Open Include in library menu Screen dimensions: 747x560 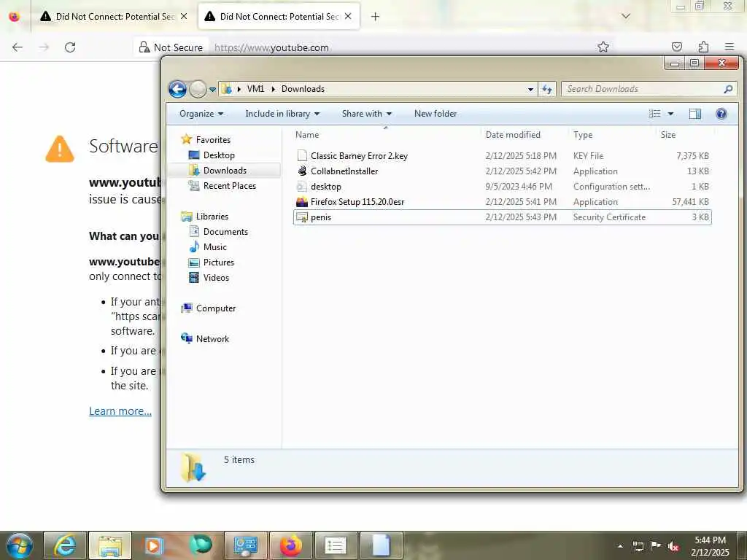282,114
